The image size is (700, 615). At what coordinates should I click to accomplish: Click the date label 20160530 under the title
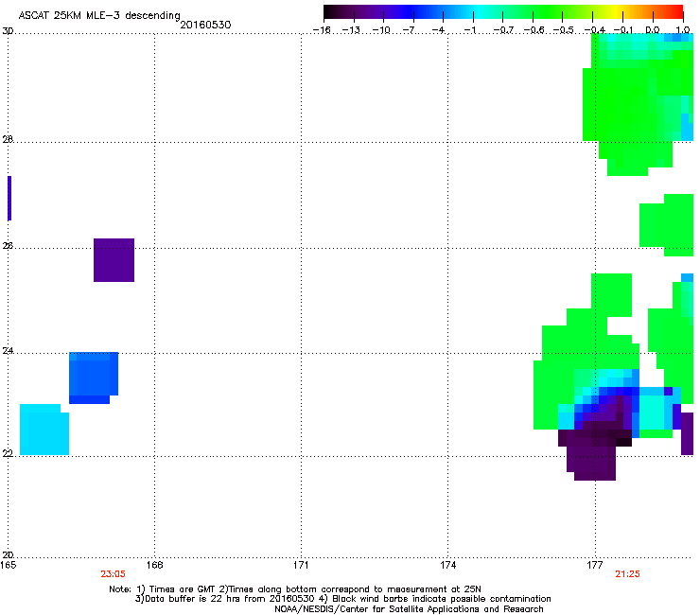click(x=205, y=25)
